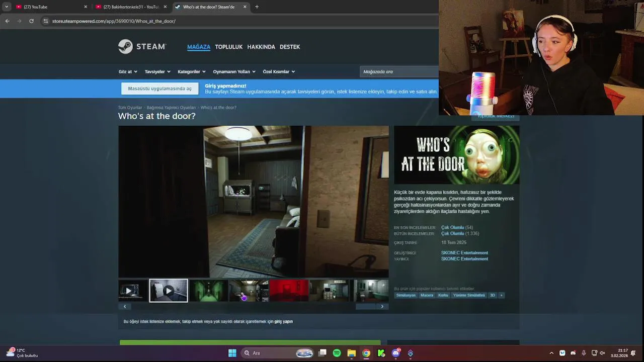Open publisher SKONEC Entertainment link
644x362 pixels.
(464, 259)
